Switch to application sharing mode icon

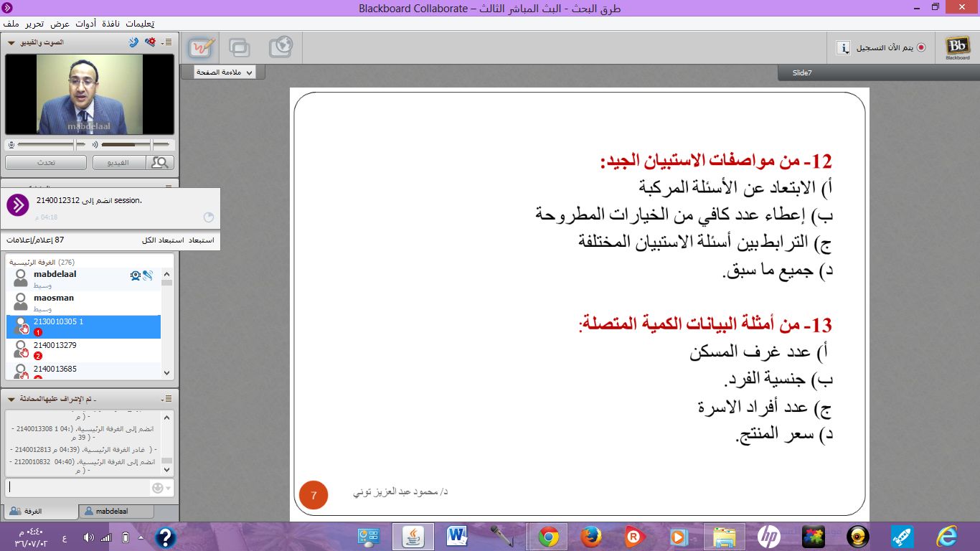coord(240,48)
